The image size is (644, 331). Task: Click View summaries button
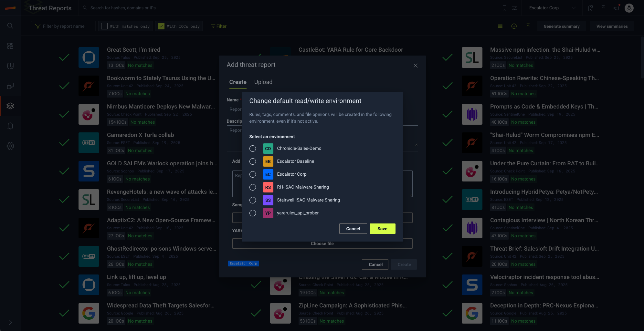pyautogui.click(x=612, y=26)
